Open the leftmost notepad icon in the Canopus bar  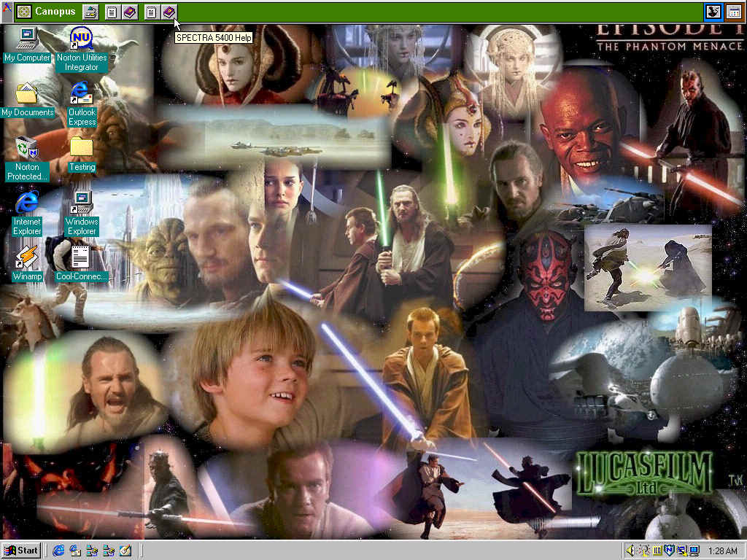point(111,12)
